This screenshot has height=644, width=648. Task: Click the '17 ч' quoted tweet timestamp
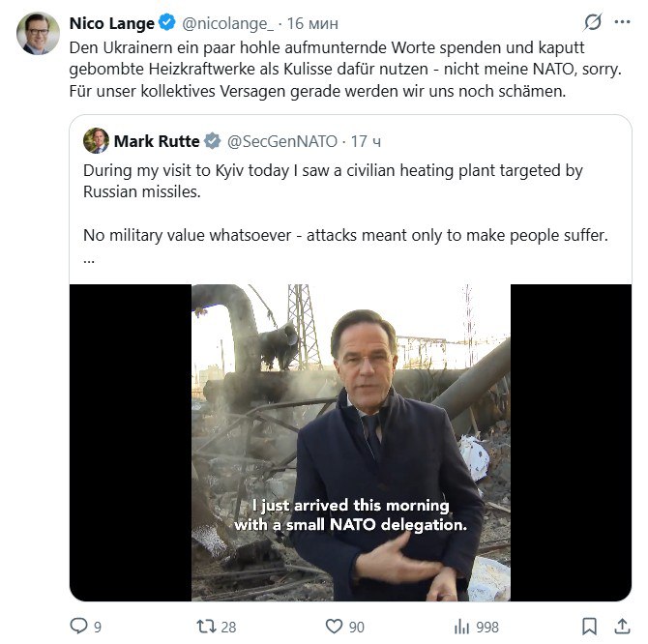point(366,141)
